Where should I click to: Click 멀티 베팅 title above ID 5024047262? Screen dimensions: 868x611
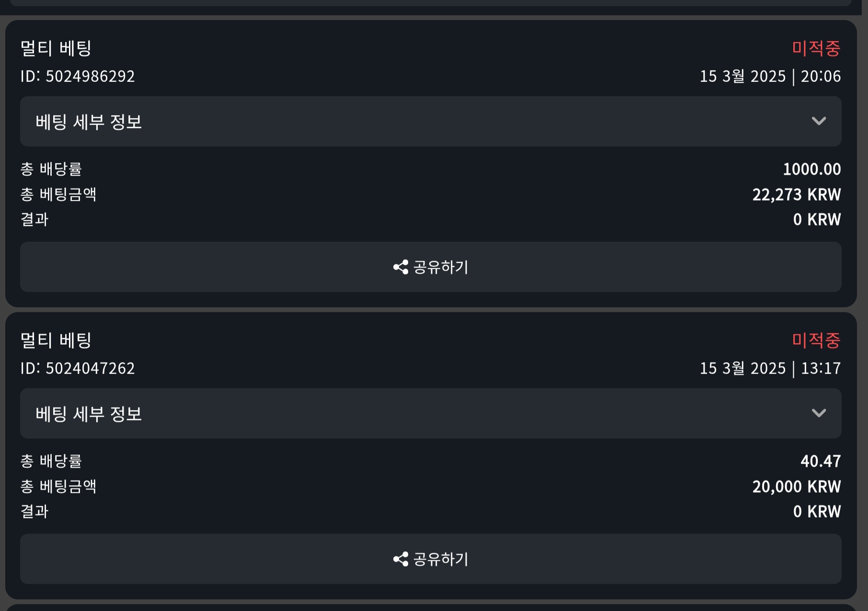point(56,340)
